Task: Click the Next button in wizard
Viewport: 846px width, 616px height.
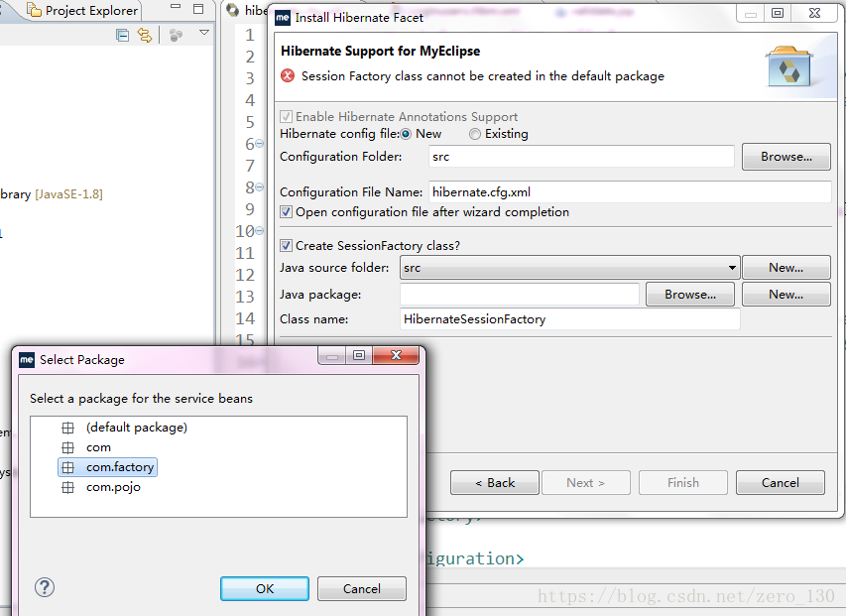Action: click(586, 483)
